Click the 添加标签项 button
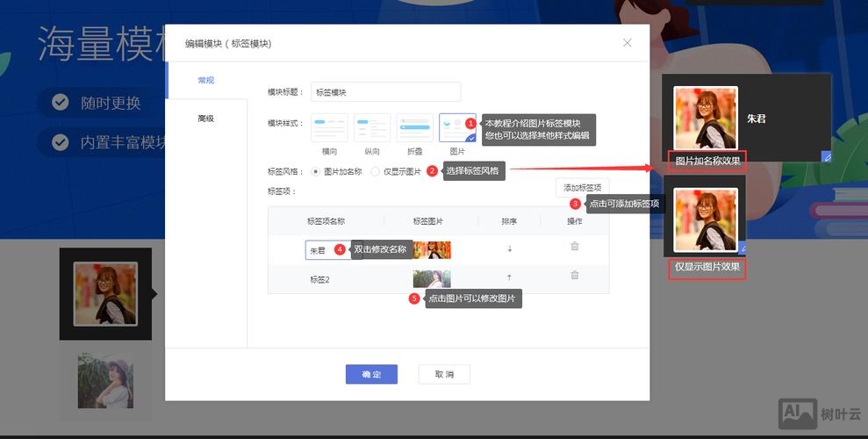The height and width of the screenshot is (439, 868). pyautogui.click(x=583, y=188)
